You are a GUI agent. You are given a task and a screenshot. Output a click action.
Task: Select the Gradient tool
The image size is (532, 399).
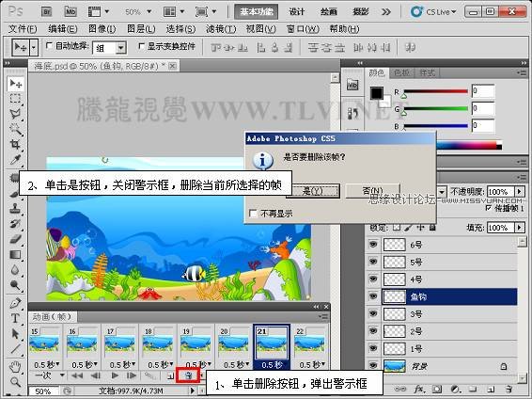coord(15,254)
